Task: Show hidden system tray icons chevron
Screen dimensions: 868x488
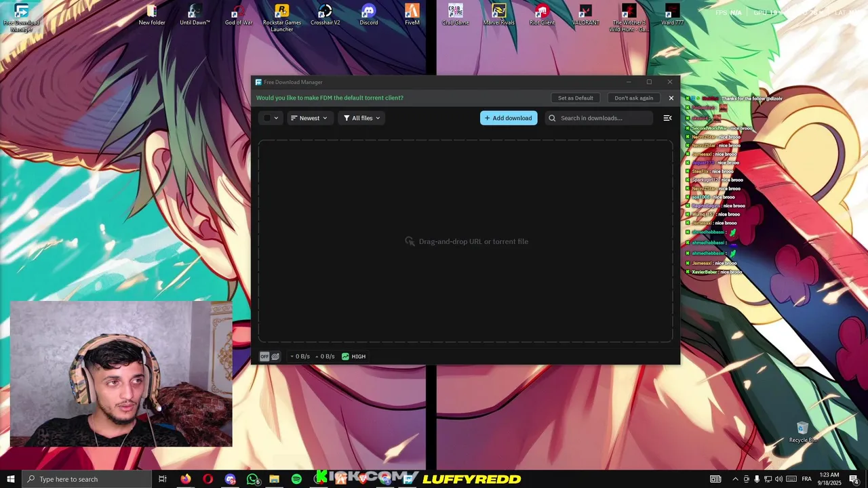Action: point(735,479)
